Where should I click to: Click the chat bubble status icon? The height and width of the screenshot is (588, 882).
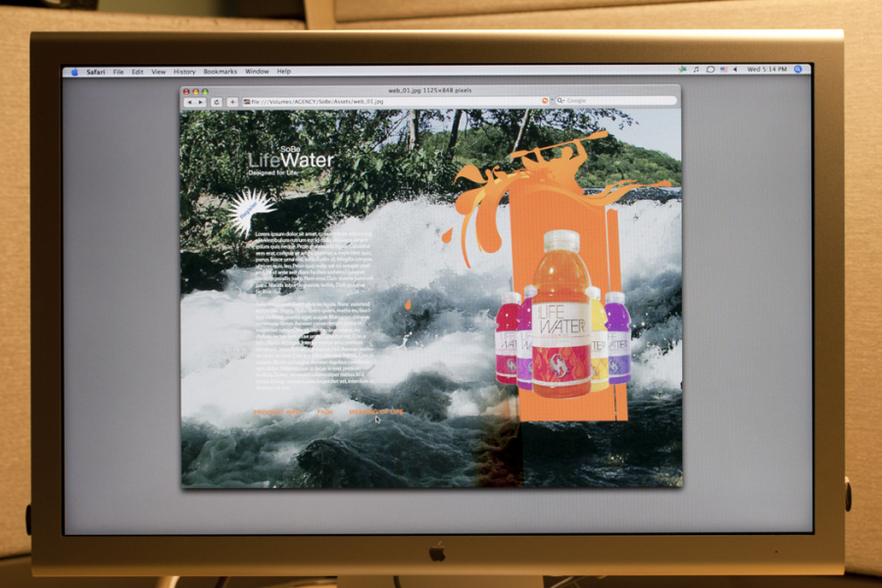pos(710,70)
